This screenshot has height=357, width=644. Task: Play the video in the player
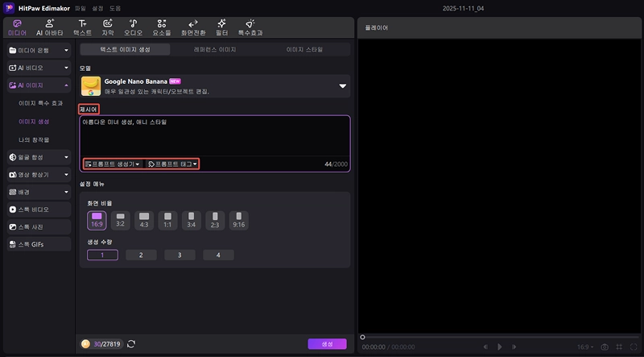pyautogui.click(x=499, y=347)
